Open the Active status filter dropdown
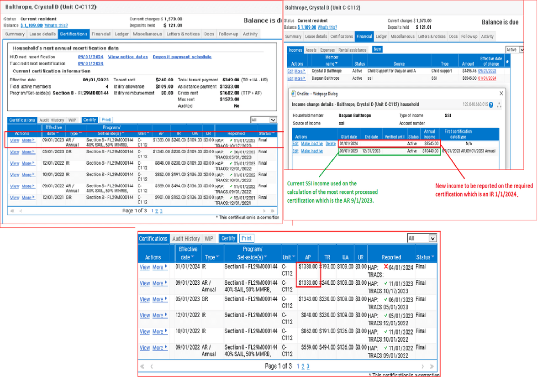The height and width of the screenshot is (392, 548). (x=515, y=50)
